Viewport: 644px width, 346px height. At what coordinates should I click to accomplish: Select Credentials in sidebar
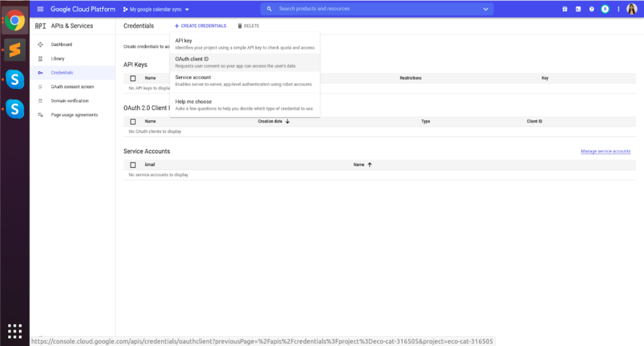pos(62,73)
